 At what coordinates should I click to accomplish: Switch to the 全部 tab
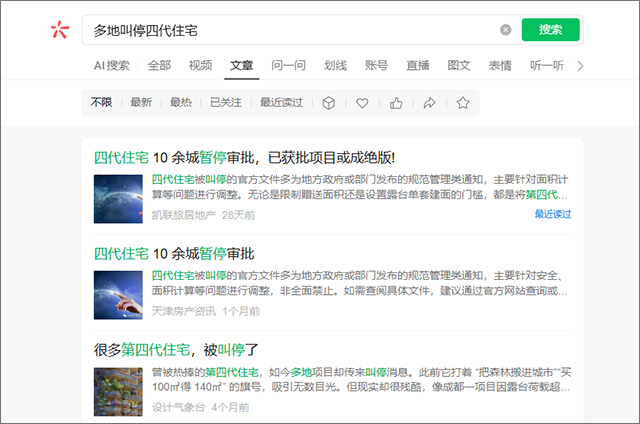coord(159,65)
